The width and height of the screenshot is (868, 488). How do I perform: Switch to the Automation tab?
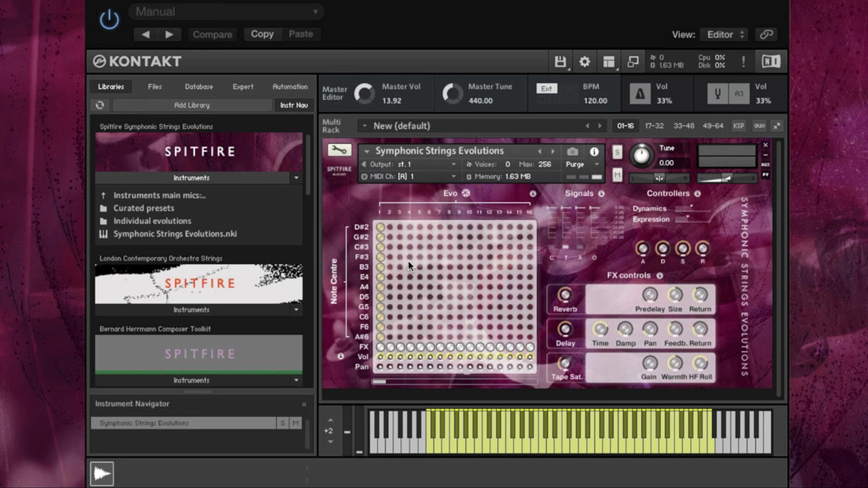point(289,86)
